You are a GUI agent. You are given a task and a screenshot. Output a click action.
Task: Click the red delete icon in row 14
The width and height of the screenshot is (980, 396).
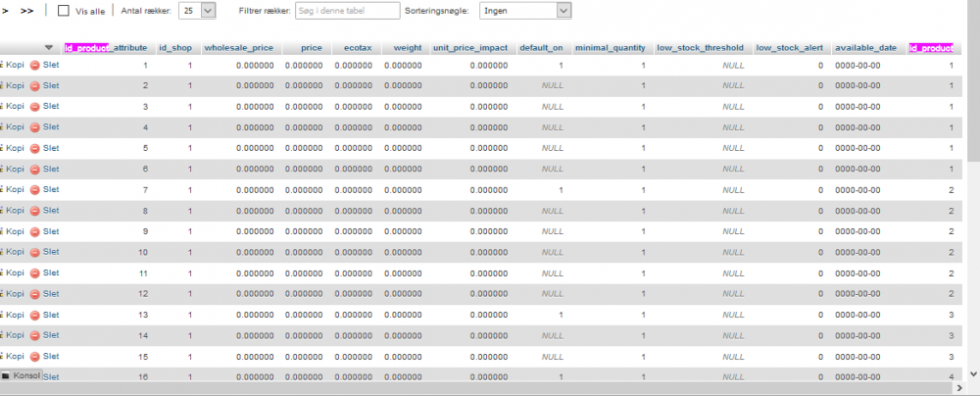(x=35, y=336)
